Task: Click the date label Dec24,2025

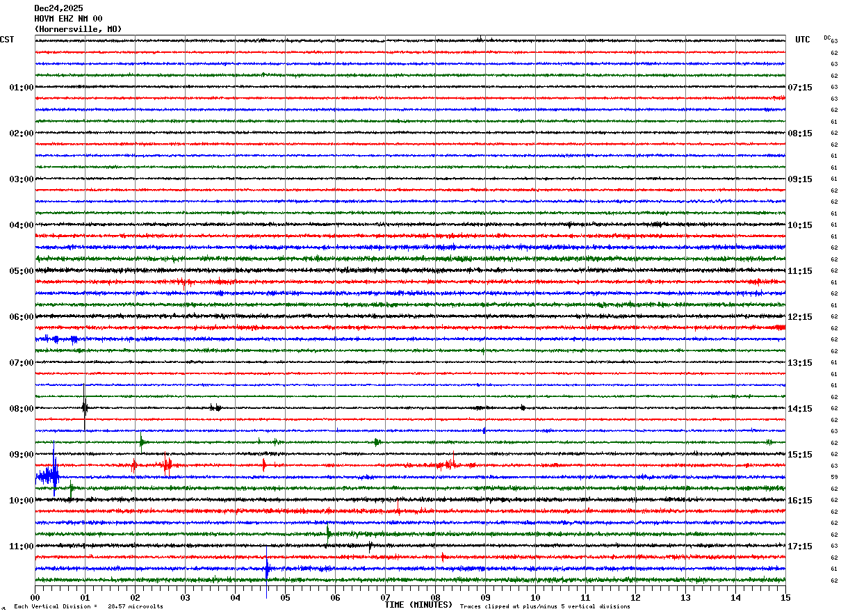Action: [58, 8]
